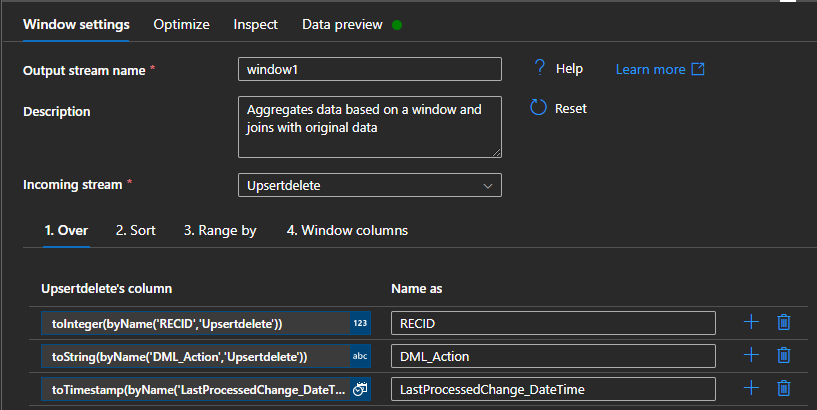Edit the toTimestamp expression field

tap(196, 389)
